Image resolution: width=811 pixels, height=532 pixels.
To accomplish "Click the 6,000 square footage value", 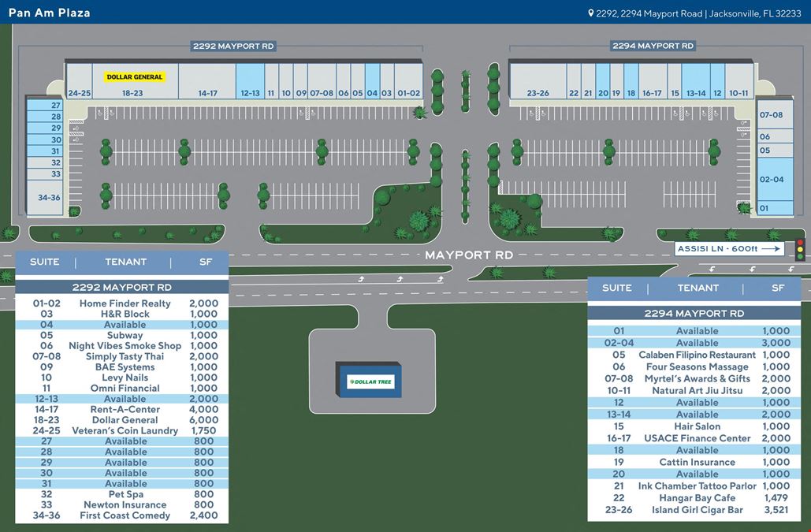I will (x=204, y=420).
